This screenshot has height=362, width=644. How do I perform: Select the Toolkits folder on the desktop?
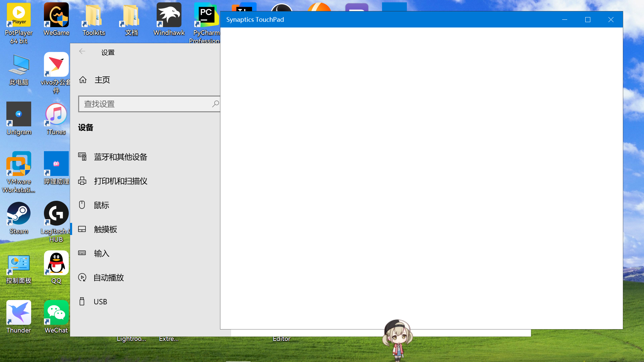point(94,19)
